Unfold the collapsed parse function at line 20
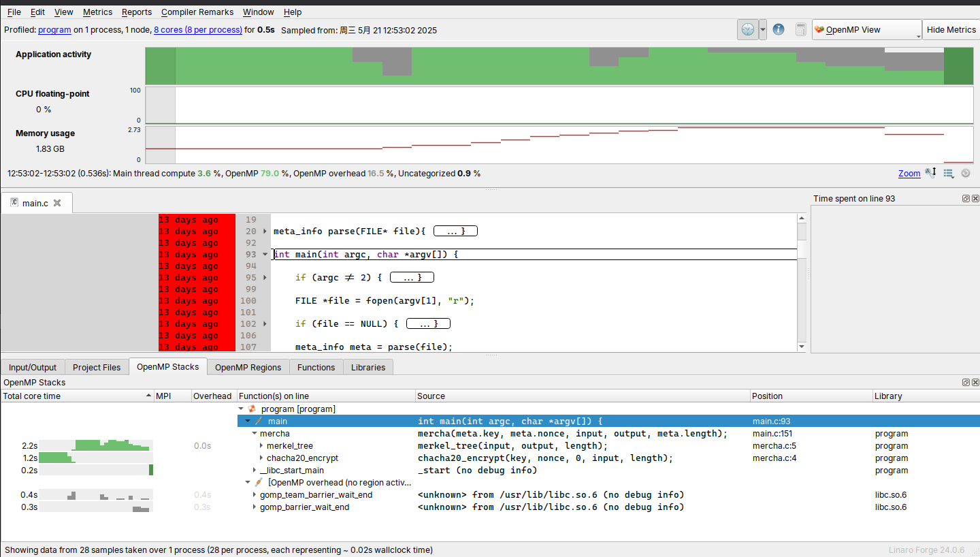 [x=265, y=232]
